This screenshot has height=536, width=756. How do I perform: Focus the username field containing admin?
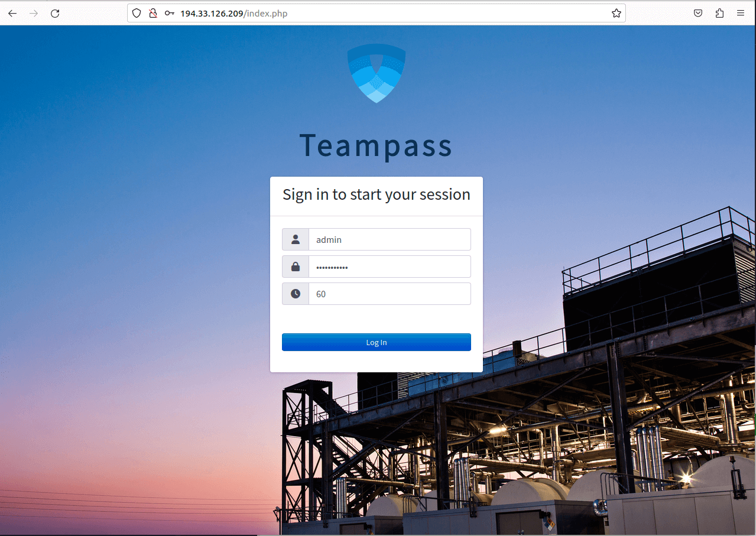point(390,239)
